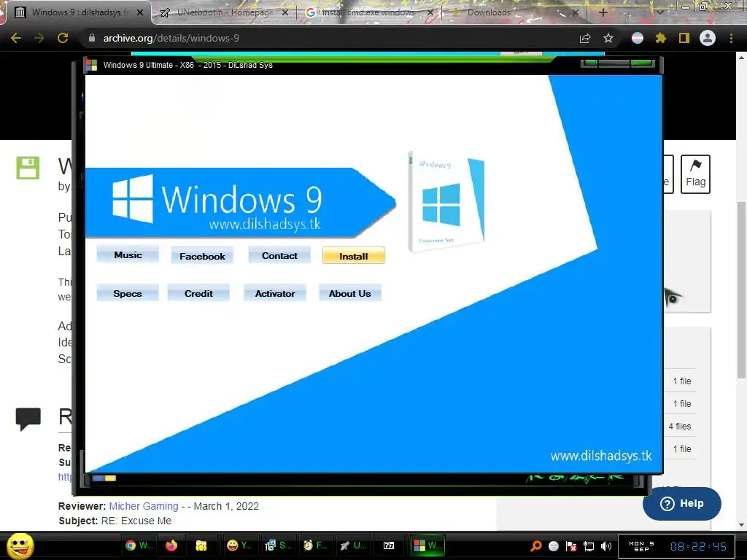747x560 pixels.
Task: Open the Help button
Action: tap(681, 504)
